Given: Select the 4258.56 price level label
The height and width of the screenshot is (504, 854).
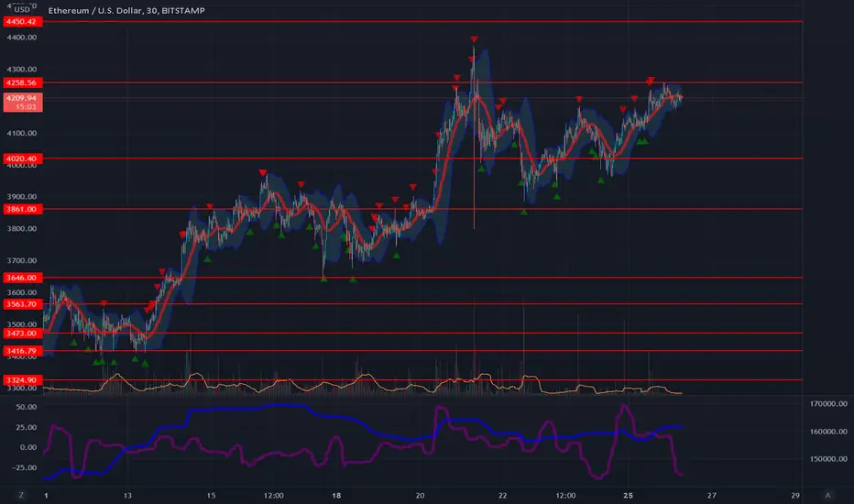Looking at the screenshot, I should pyautogui.click(x=22, y=82).
